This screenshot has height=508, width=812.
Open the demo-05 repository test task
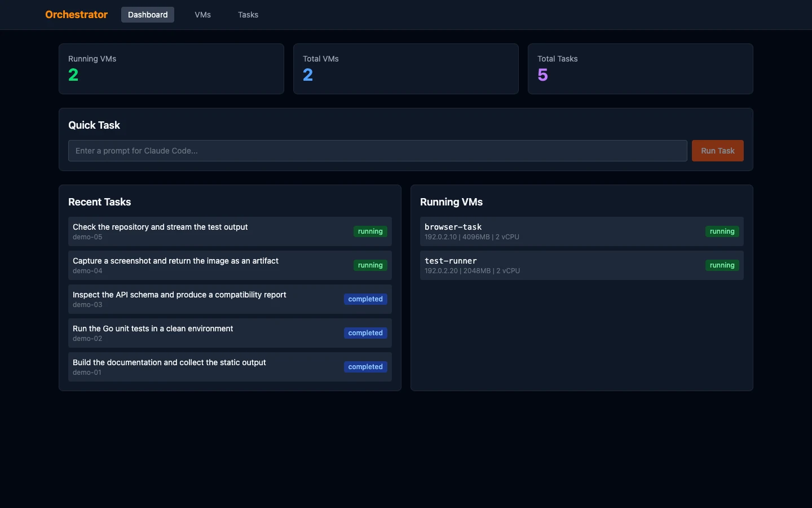(230, 231)
